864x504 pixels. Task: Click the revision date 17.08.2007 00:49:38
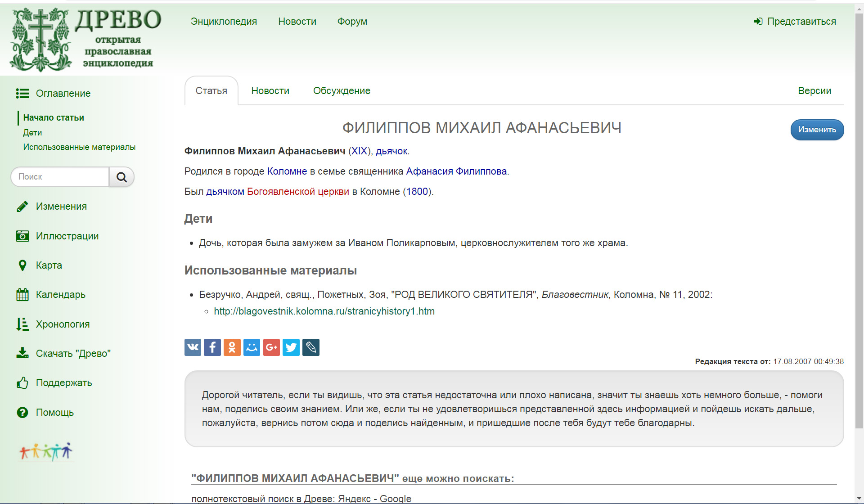tap(808, 361)
